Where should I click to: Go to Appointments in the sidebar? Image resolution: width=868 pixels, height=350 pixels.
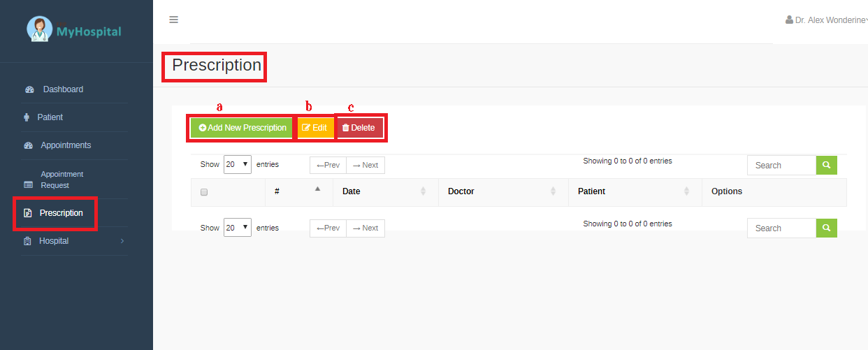66,145
